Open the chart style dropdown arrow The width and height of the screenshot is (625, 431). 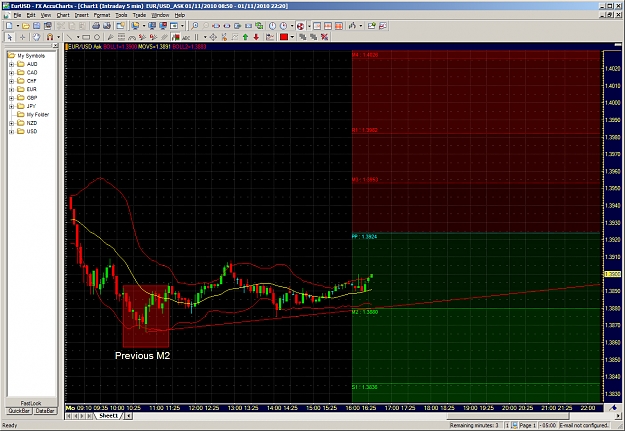(361, 26)
